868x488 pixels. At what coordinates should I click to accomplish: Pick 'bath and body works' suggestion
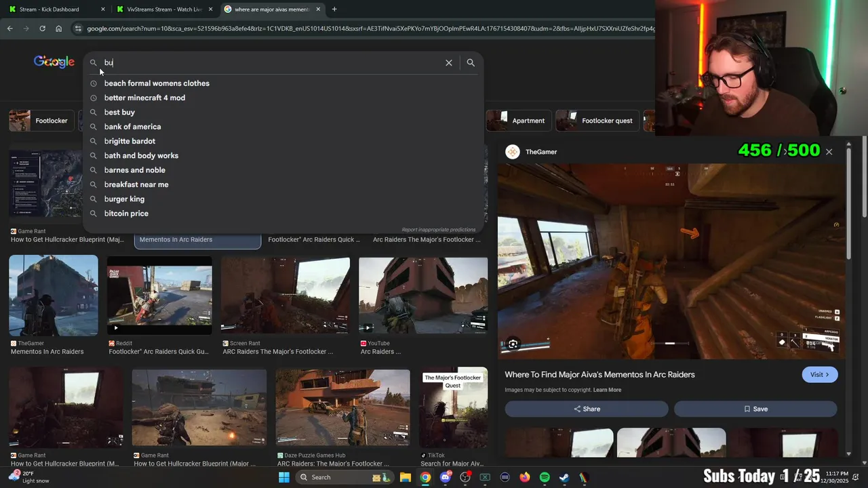[x=141, y=156]
